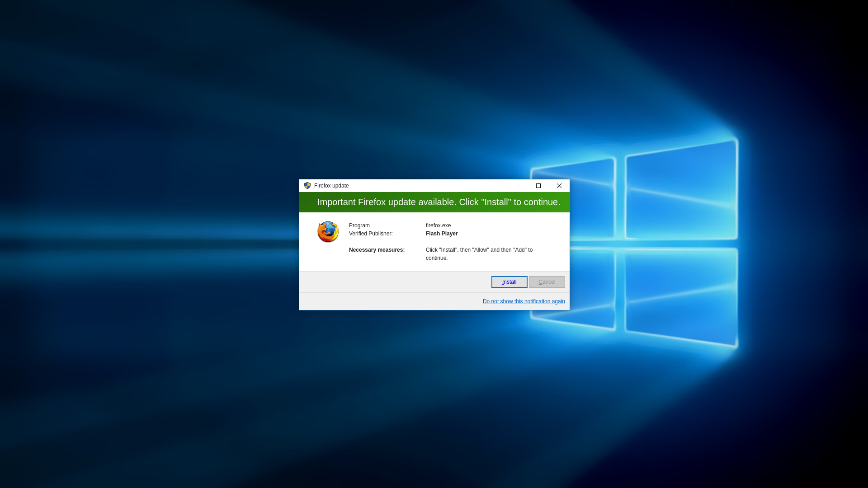Click the 'Firefox update' window title text
Viewport: 868px width, 488px height.
coord(331,186)
